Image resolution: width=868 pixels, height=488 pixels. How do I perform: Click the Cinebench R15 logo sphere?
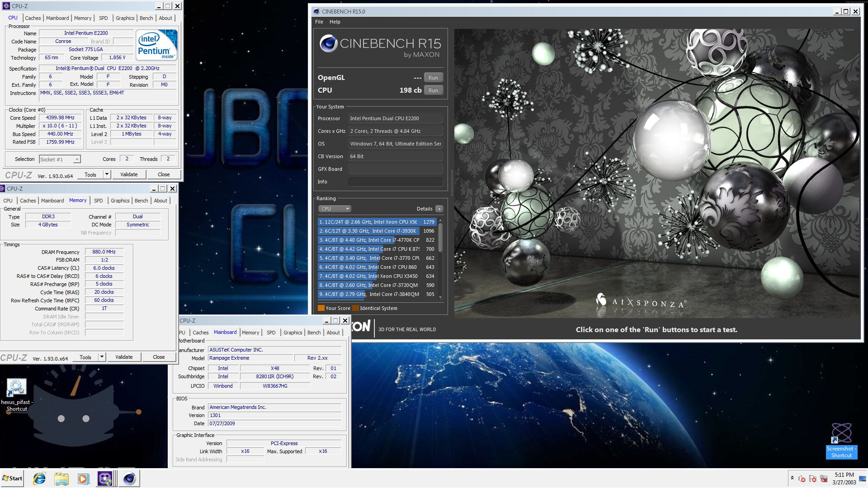[x=329, y=43]
